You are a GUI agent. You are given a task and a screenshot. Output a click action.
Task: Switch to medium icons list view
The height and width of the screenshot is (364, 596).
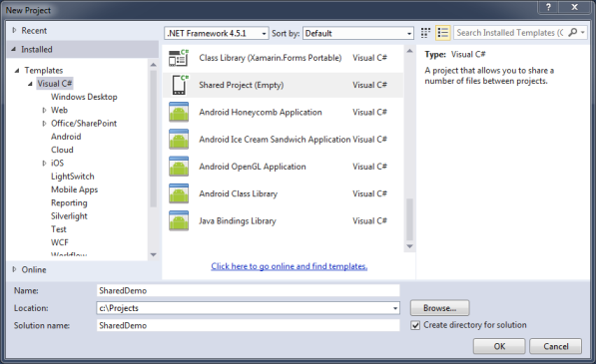[443, 33]
